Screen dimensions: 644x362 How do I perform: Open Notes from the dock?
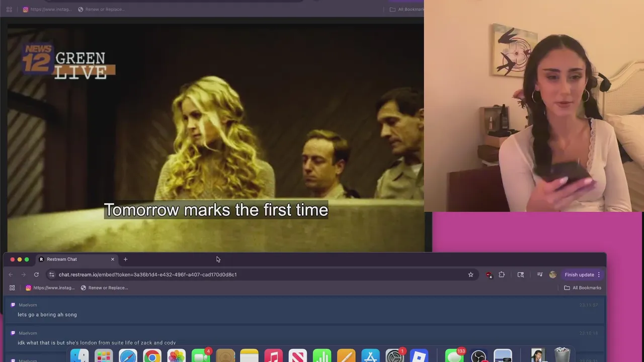pos(249,356)
